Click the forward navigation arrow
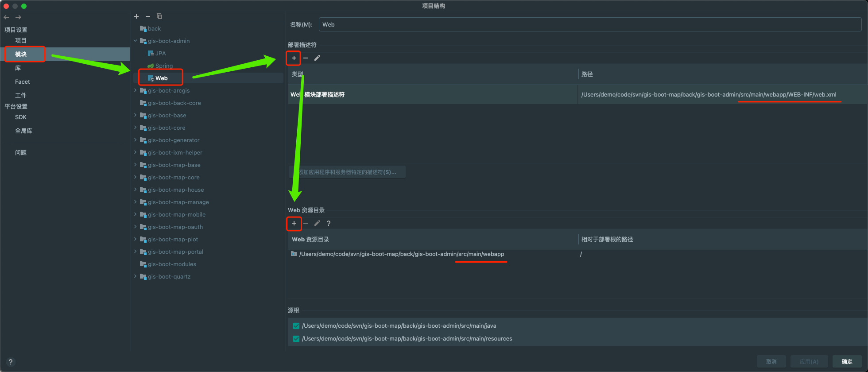 (x=18, y=17)
